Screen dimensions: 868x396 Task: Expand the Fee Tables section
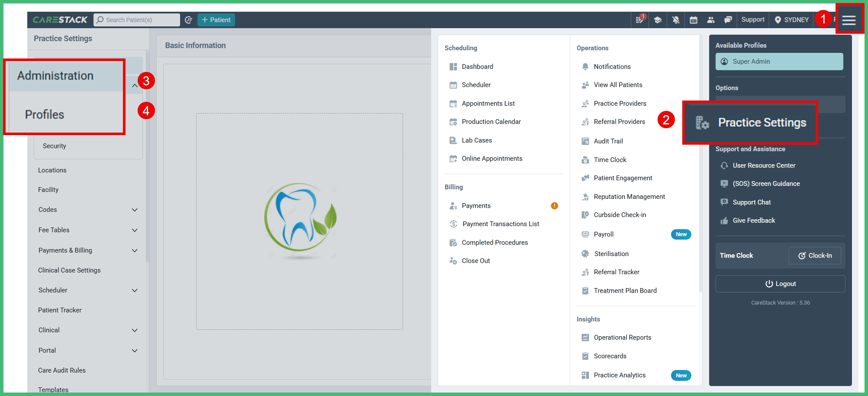(135, 230)
